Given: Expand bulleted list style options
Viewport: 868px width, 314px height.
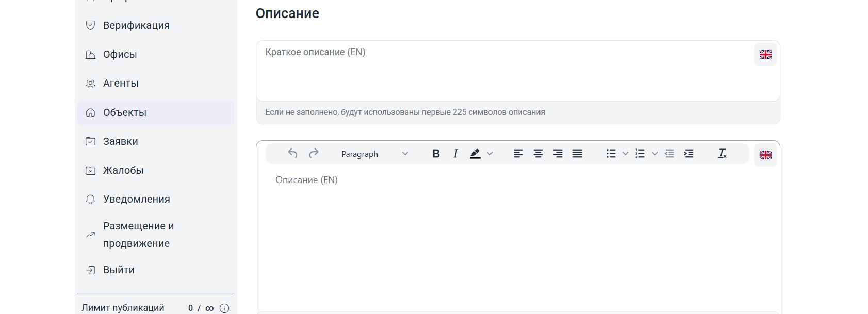Looking at the screenshot, I should tap(625, 154).
